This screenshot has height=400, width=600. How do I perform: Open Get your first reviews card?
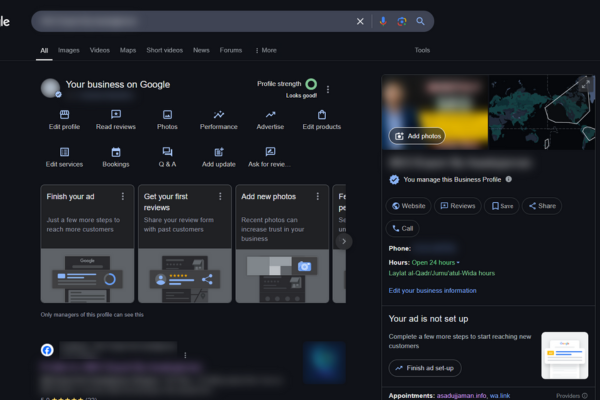(x=185, y=244)
